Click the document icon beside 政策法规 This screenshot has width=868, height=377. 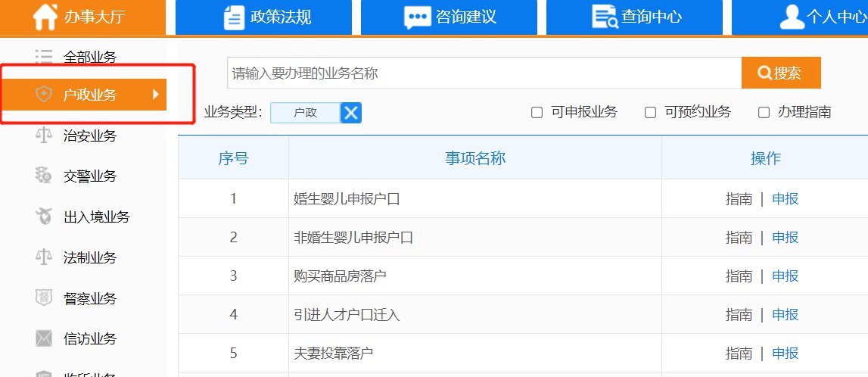click(234, 17)
